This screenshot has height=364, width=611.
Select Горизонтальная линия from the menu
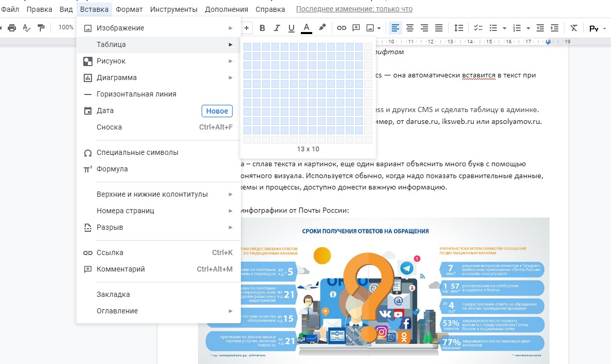click(x=136, y=94)
